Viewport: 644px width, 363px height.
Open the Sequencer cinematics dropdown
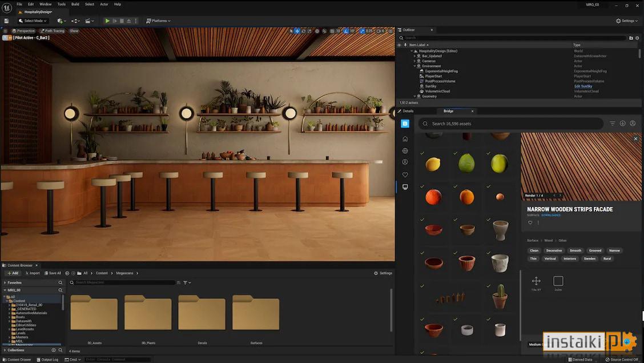point(89,21)
